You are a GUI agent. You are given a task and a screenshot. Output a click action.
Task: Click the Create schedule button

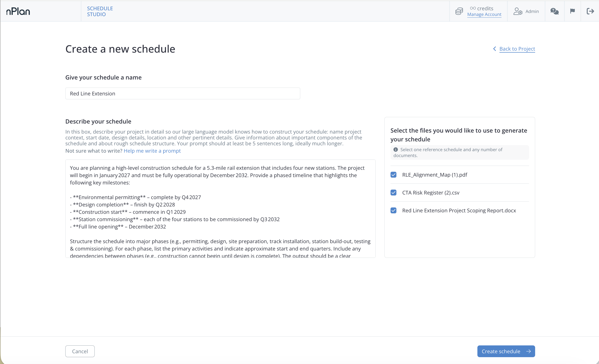pyautogui.click(x=506, y=351)
